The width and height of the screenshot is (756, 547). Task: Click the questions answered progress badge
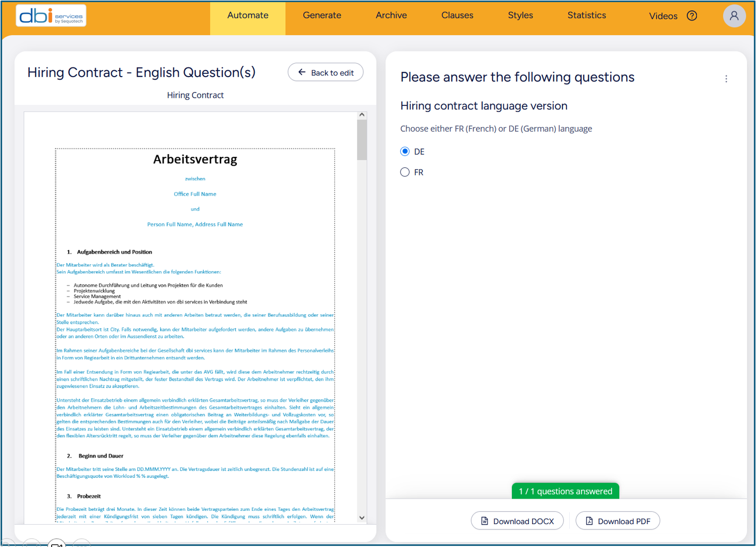point(565,491)
